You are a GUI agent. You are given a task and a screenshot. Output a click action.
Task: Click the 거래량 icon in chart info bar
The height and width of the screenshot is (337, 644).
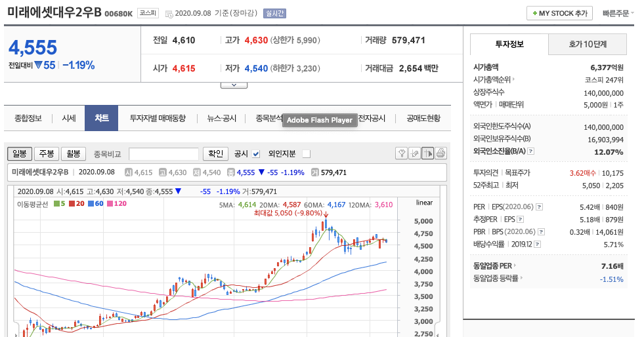[315, 172]
